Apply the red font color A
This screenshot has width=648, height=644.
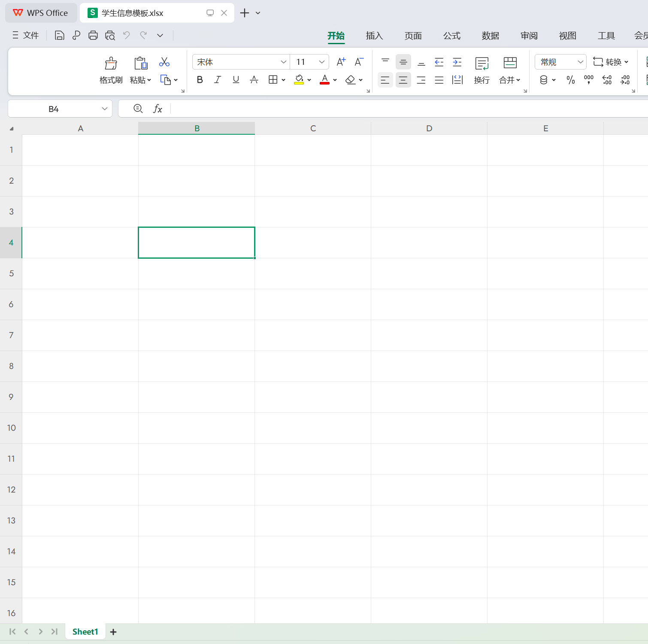pyautogui.click(x=325, y=80)
